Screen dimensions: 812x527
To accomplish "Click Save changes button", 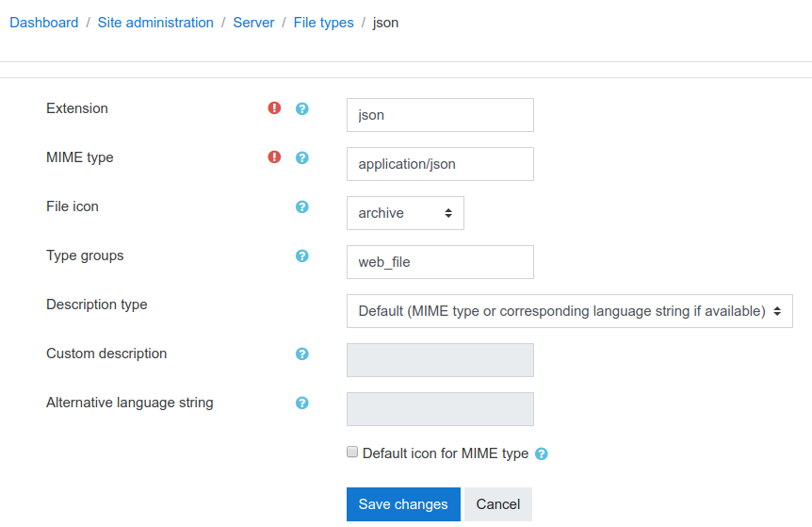I will [x=403, y=504].
